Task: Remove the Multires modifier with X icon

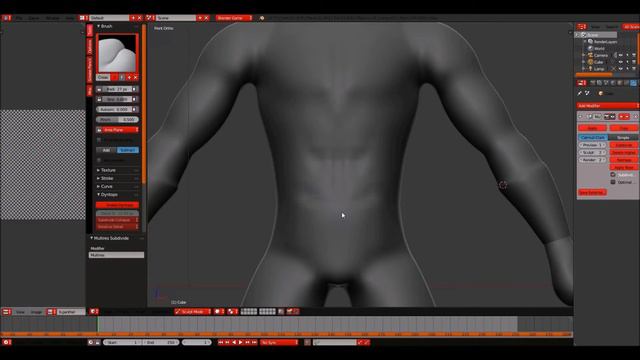Action: tap(636, 117)
